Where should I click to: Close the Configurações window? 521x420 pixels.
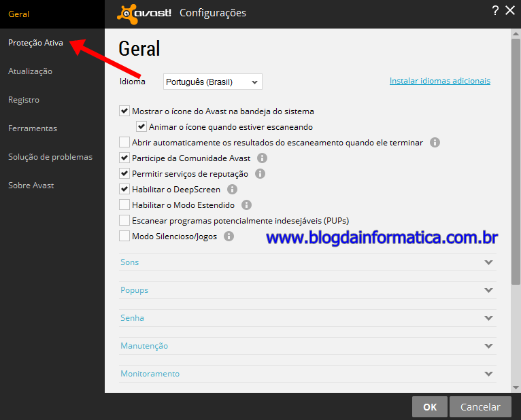coord(510,10)
